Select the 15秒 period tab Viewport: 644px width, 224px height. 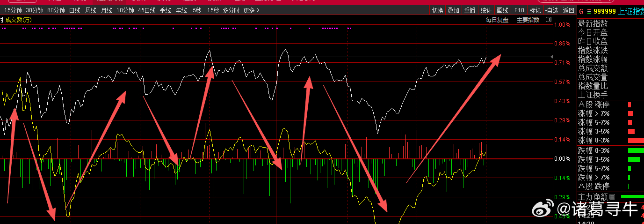(x=213, y=10)
